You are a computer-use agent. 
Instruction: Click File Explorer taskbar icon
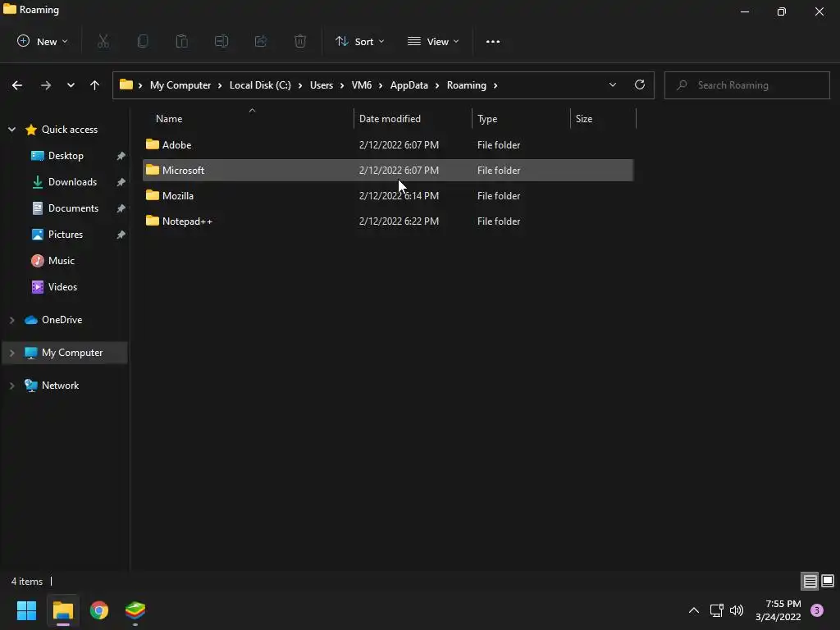coord(62,610)
